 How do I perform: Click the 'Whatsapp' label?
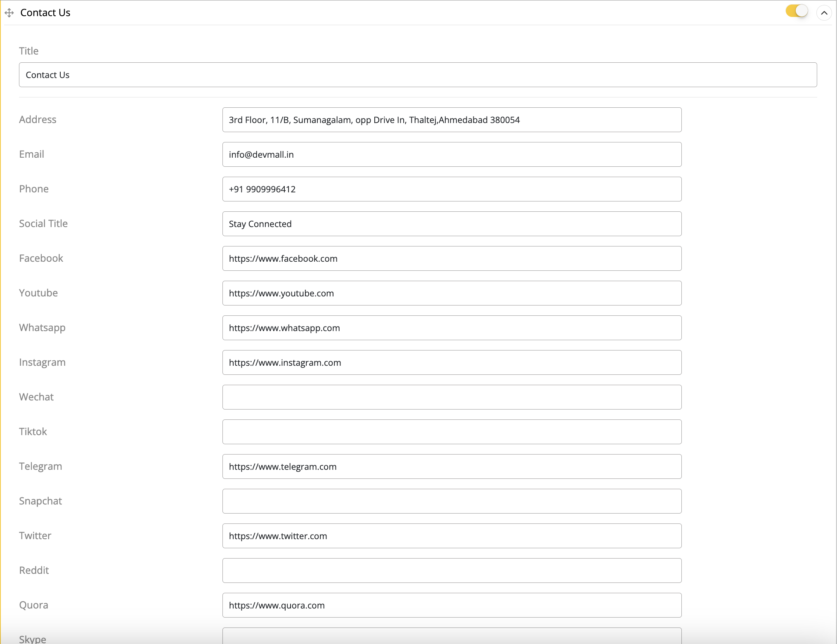(42, 328)
